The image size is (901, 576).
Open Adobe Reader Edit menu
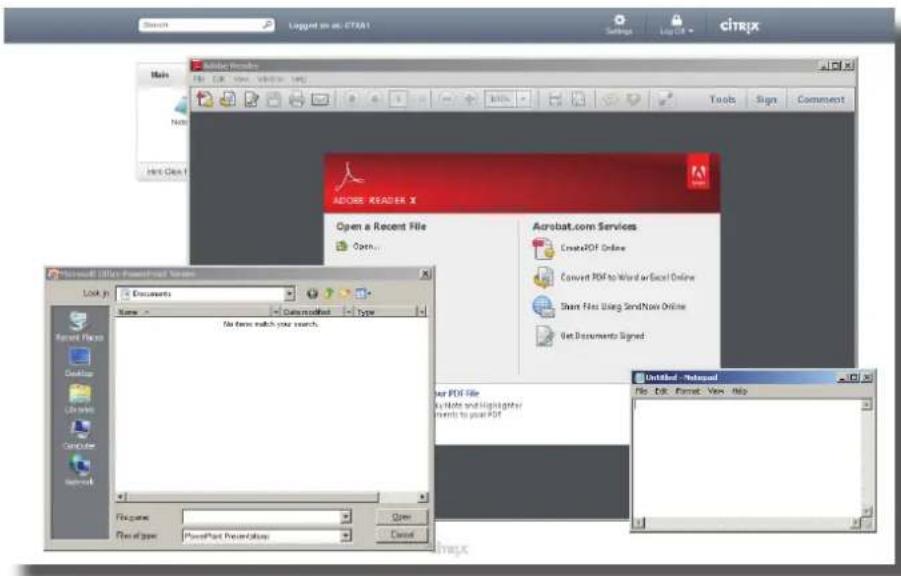(x=218, y=79)
